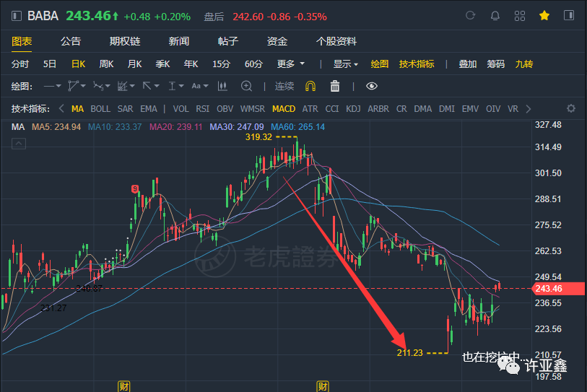Click the MA60: 265.14 legend value
This screenshot has width=587, height=392.
(298, 127)
